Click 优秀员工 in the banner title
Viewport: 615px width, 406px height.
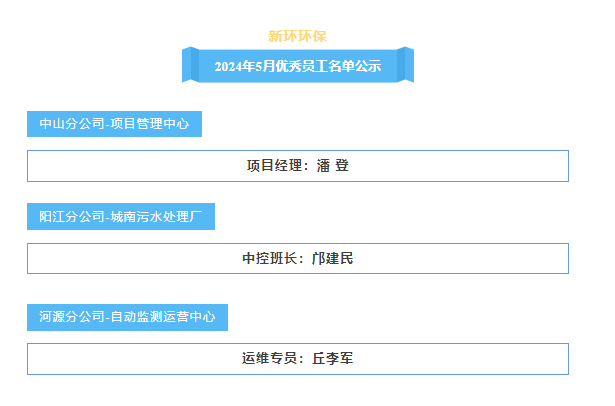302,66
